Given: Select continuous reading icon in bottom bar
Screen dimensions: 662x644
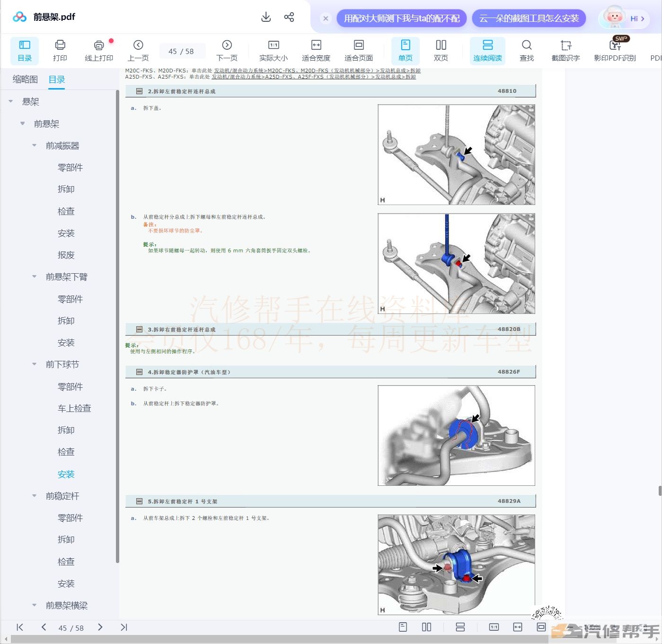Looking at the screenshot, I should pyautogui.click(x=460, y=627).
